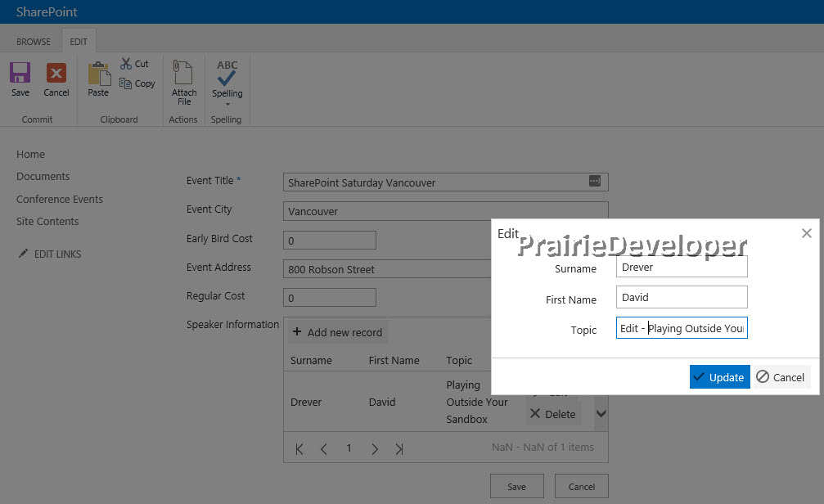
Task: Click the Event Title input field
Action: pyautogui.click(x=446, y=182)
